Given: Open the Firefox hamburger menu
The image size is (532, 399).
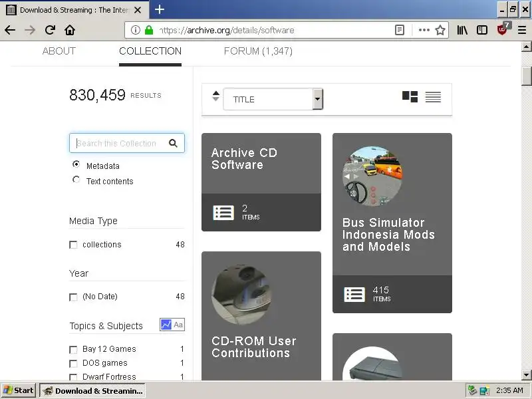Looking at the screenshot, I should point(522,30).
